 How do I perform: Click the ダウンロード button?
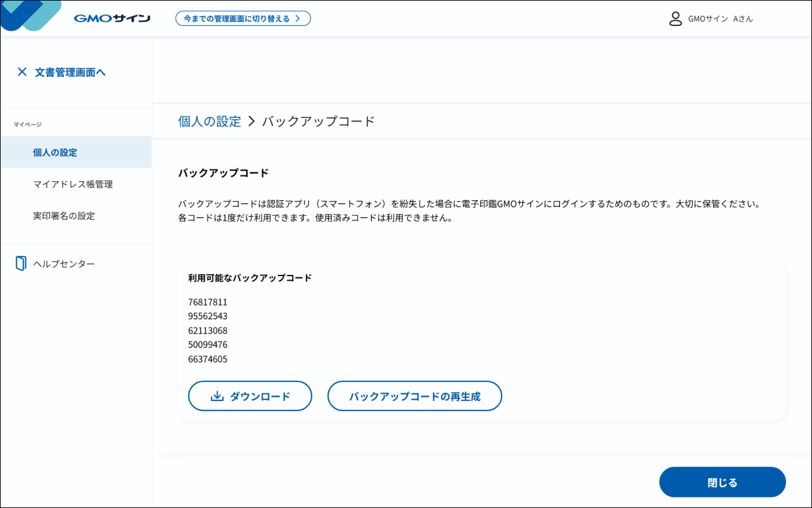(x=250, y=395)
